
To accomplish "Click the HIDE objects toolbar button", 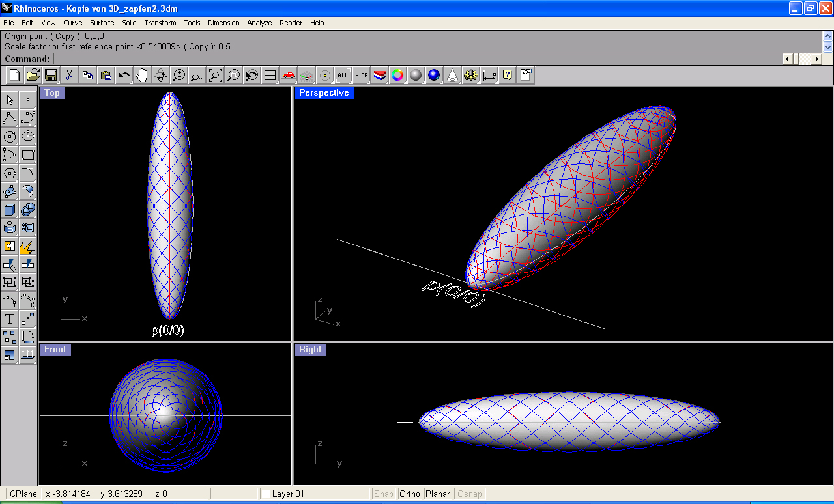I will click(x=361, y=76).
